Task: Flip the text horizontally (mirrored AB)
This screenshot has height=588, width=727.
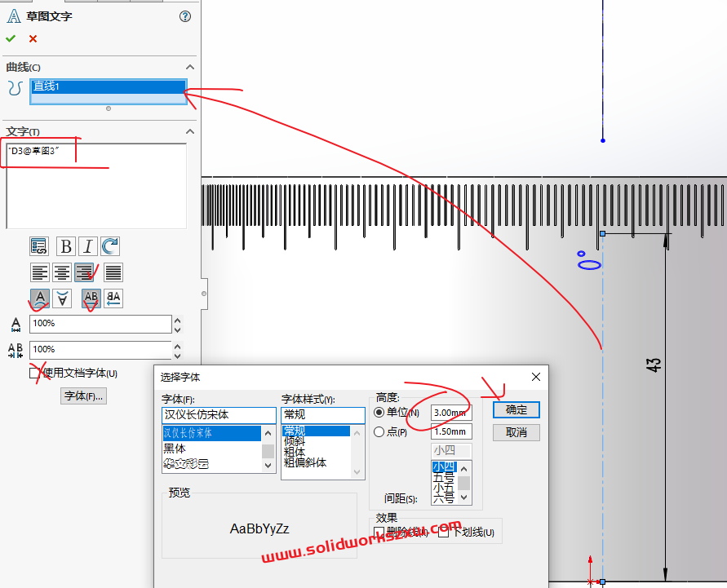Action: [113, 298]
